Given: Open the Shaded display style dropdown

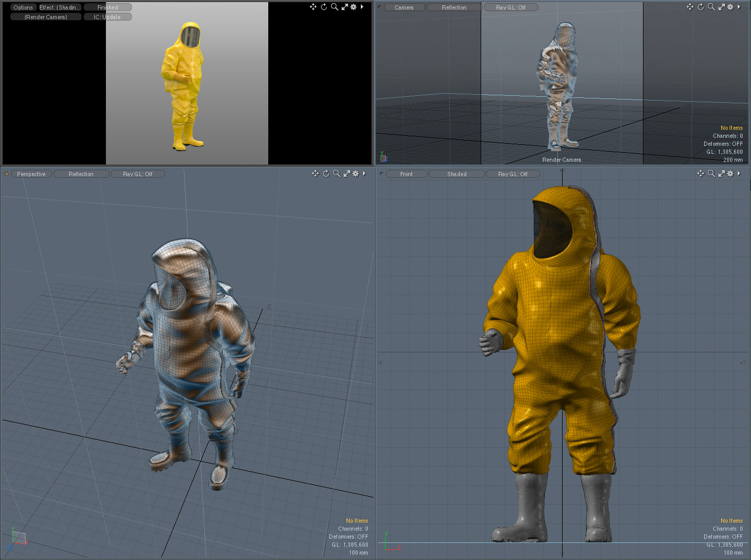Looking at the screenshot, I should coord(457,174).
